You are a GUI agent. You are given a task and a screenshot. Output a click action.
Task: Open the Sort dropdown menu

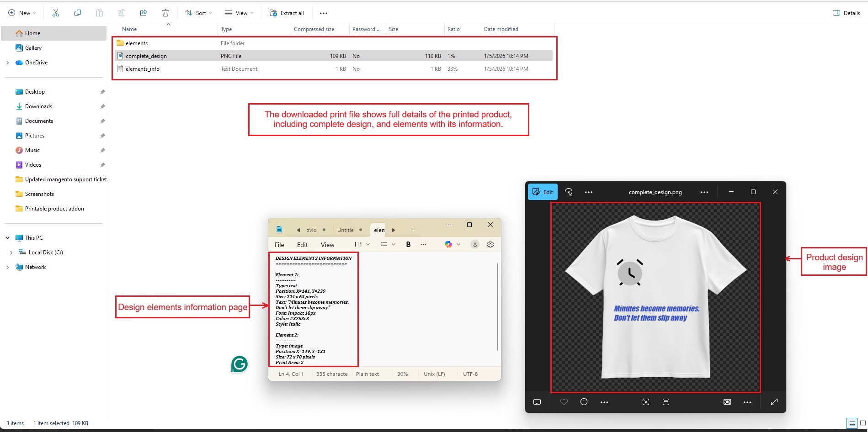[x=198, y=13]
